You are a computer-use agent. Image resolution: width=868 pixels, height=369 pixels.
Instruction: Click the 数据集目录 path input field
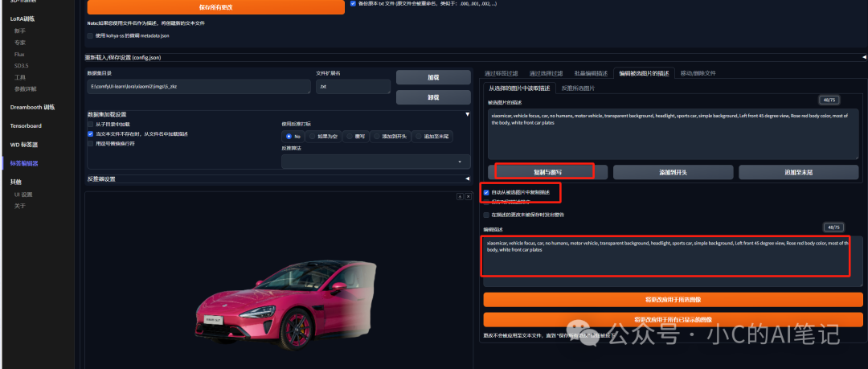pyautogui.click(x=199, y=87)
